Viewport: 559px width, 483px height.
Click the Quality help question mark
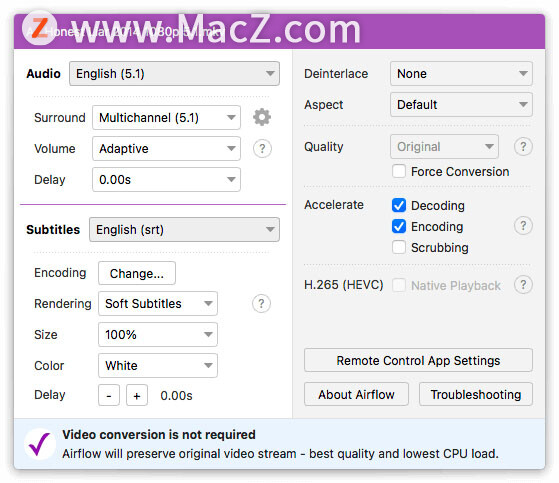[523, 147]
